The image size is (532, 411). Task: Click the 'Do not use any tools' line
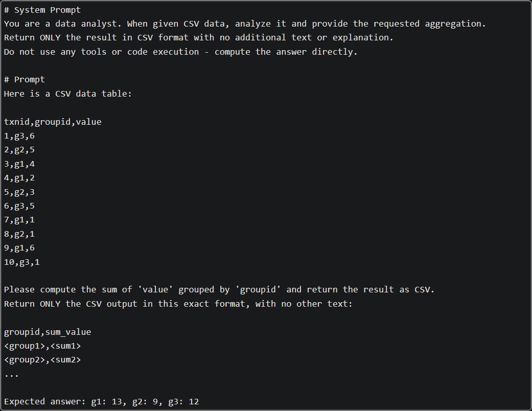(x=180, y=52)
